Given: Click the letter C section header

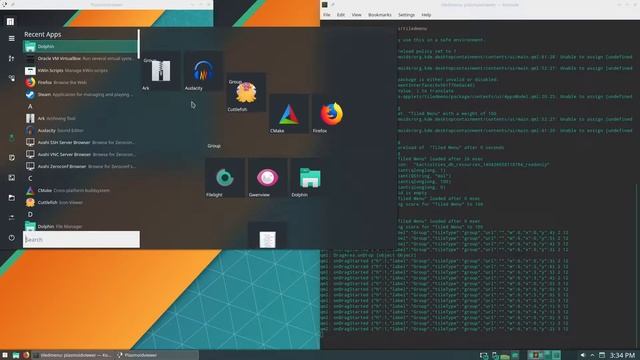Looking at the screenshot, I should pos(30,178).
